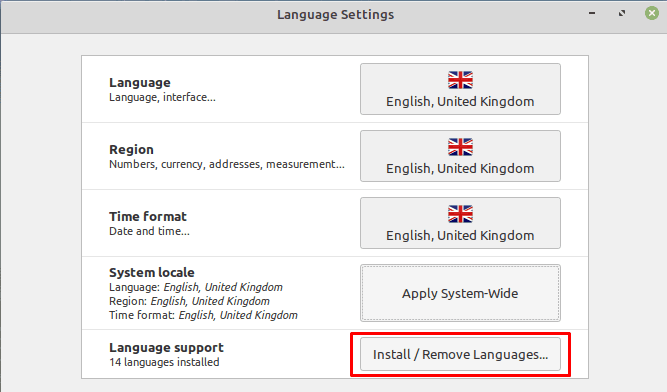Screen dimensions: 667x392
Task: Open the Region locale selector button
Action: pos(460,156)
